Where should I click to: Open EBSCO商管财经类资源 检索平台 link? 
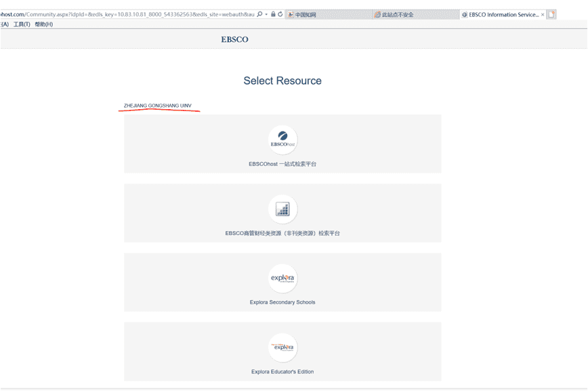coord(282,233)
